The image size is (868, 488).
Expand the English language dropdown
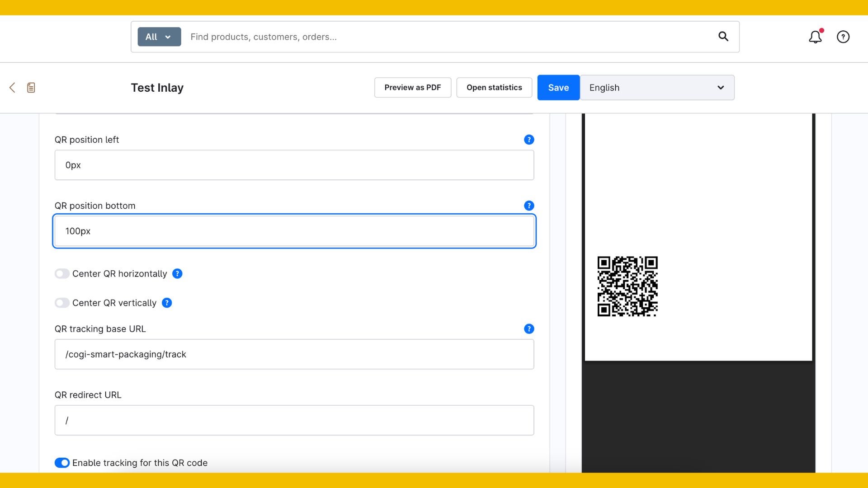657,88
